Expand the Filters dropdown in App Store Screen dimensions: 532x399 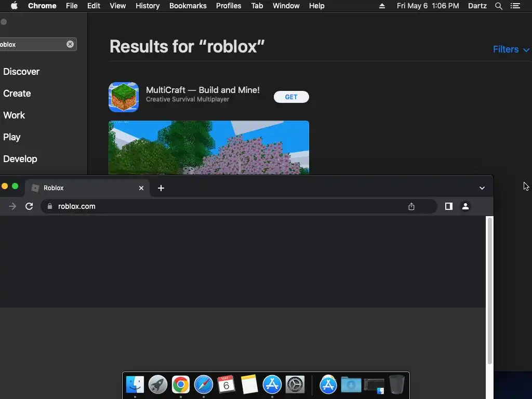tap(511, 49)
